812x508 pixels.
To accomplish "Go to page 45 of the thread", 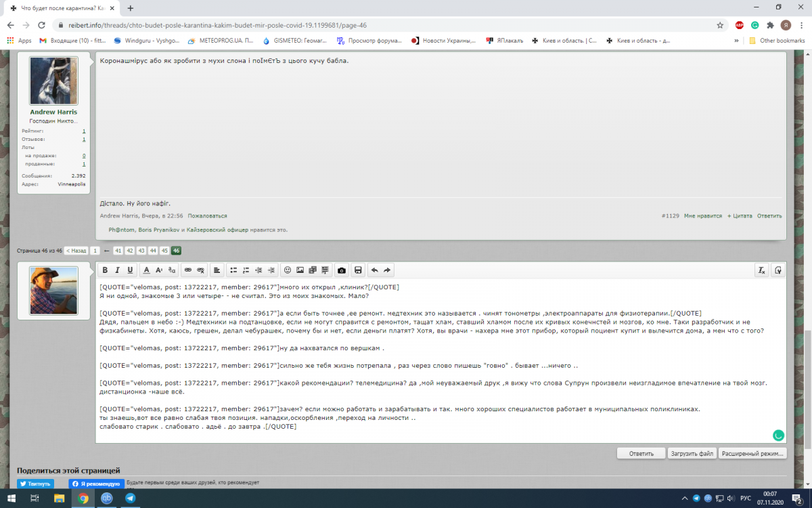I will click(x=164, y=251).
